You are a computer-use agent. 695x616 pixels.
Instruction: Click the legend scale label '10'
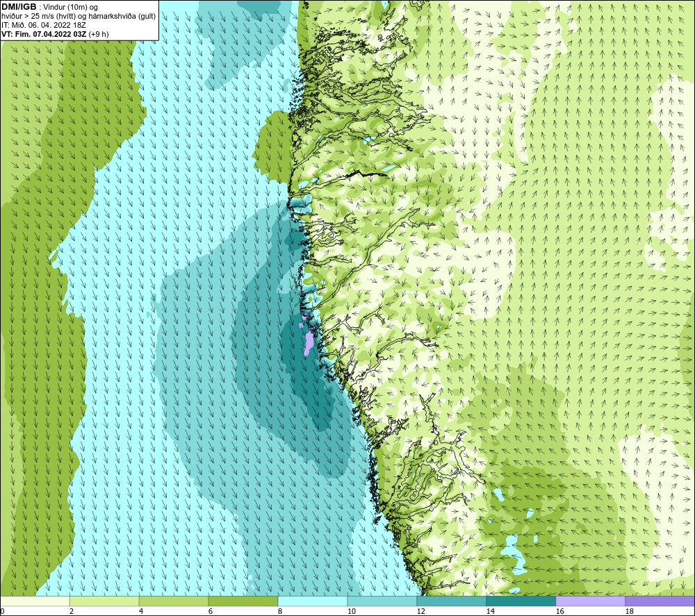click(x=351, y=612)
